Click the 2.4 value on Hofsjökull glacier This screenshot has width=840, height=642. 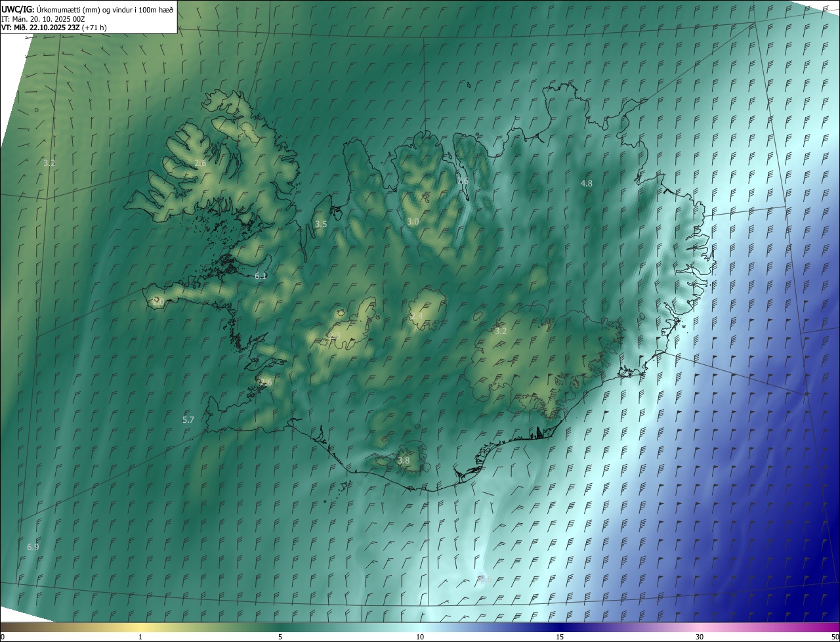[x=417, y=316]
